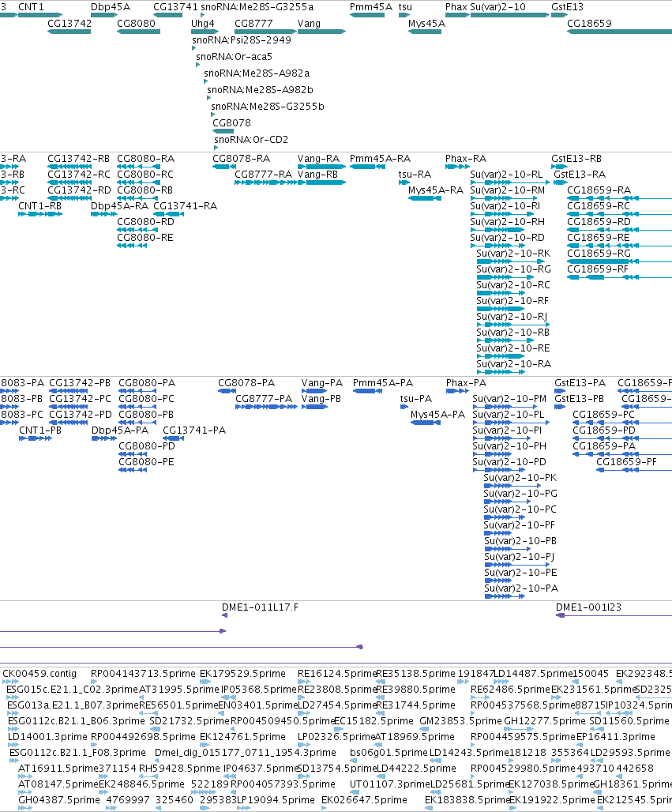Click the CG18659-RF transcript label

[598, 269]
